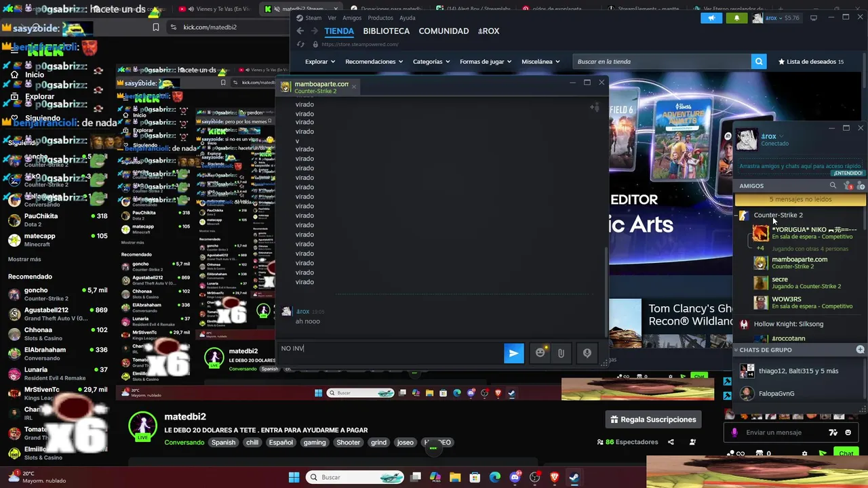Click Mostrar más in Kick sidebar
This screenshot has width=868, height=488.
tap(24, 260)
